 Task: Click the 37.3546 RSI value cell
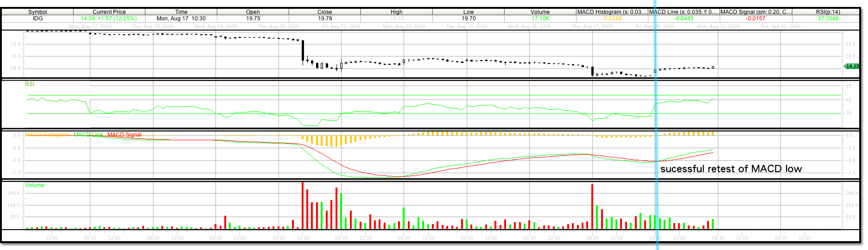(x=828, y=19)
